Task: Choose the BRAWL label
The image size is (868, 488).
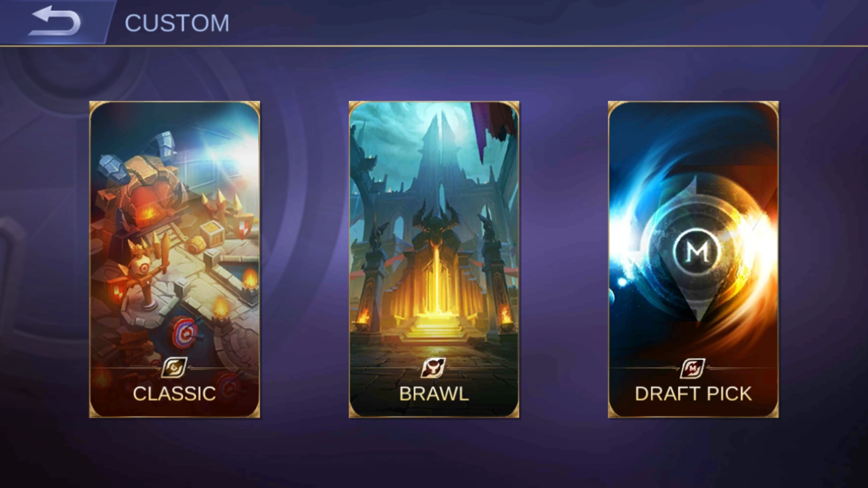Action: 434,394
